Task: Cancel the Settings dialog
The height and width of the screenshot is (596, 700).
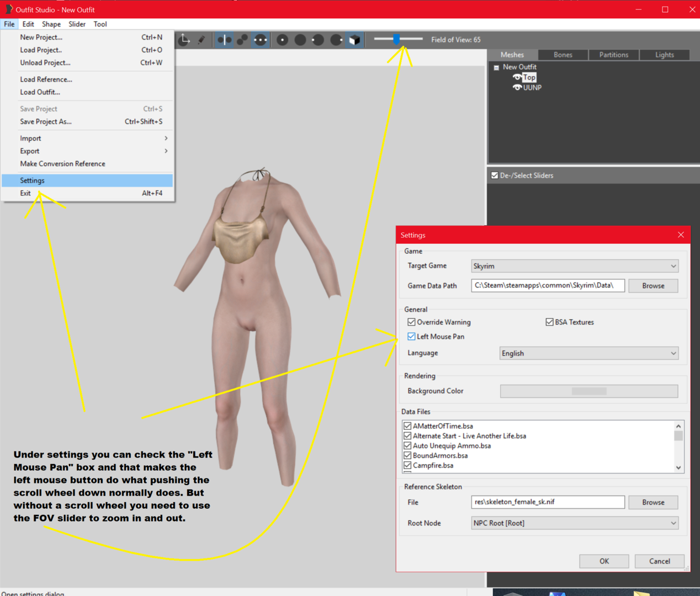Action: [x=660, y=561]
